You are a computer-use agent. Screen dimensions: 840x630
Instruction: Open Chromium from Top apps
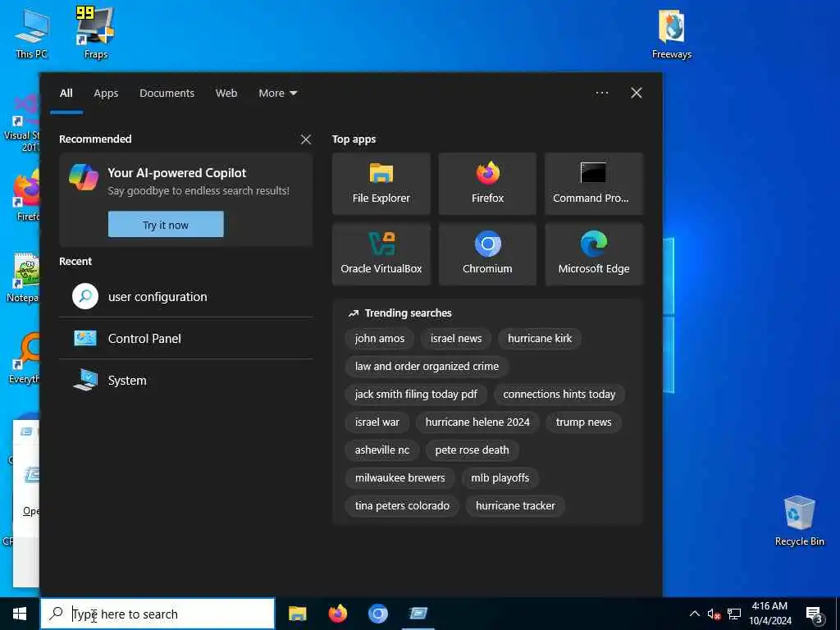pyautogui.click(x=487, y=254)
